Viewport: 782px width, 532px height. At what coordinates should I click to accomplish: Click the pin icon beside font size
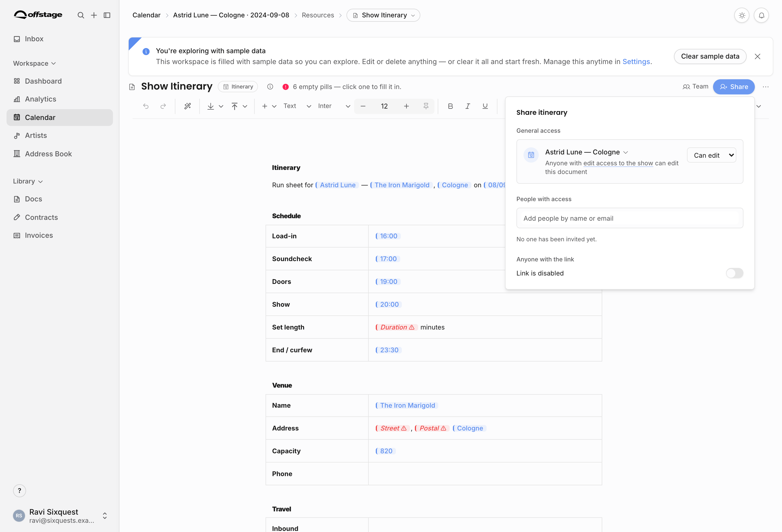tap(426, 106)
